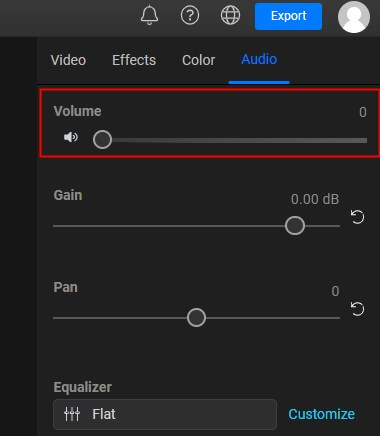The image size is (380, 436).
Task: Open the language globe icon
Action: [x=230, y=15]
